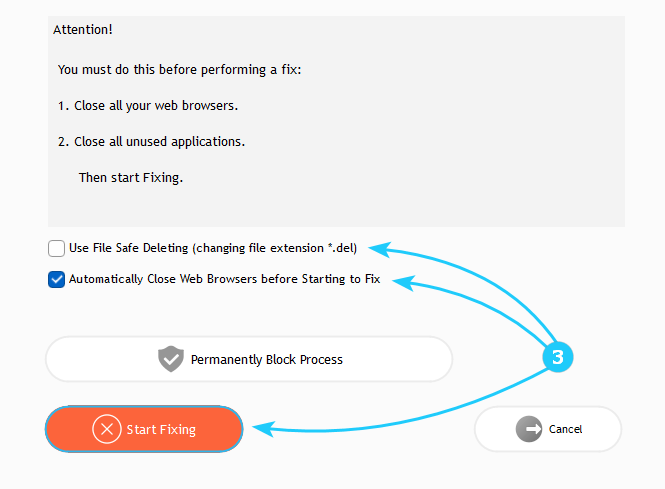Click the shield icon on Permanently Block Process
The image size is (665, 489).
(x=171, y=359)
